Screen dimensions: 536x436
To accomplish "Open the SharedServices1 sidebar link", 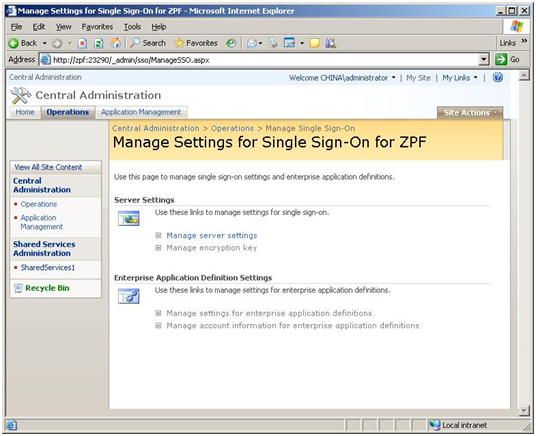I will tap(48, 267).
